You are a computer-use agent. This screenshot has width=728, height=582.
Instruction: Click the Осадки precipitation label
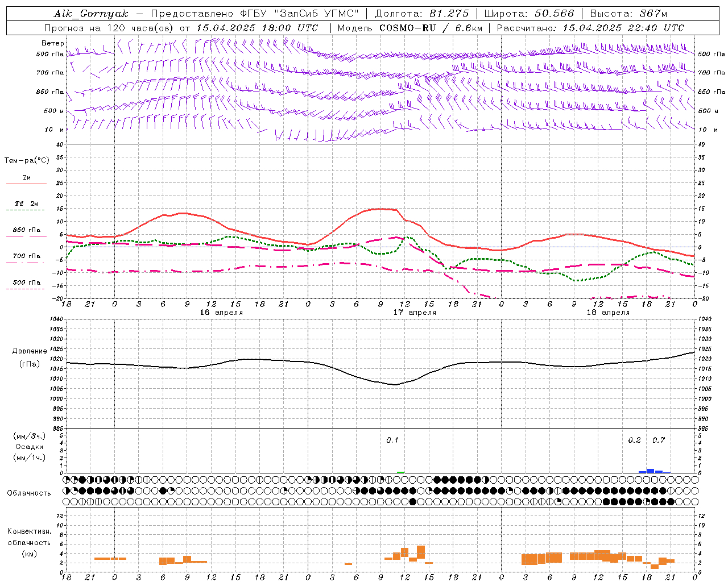point(30,447)
